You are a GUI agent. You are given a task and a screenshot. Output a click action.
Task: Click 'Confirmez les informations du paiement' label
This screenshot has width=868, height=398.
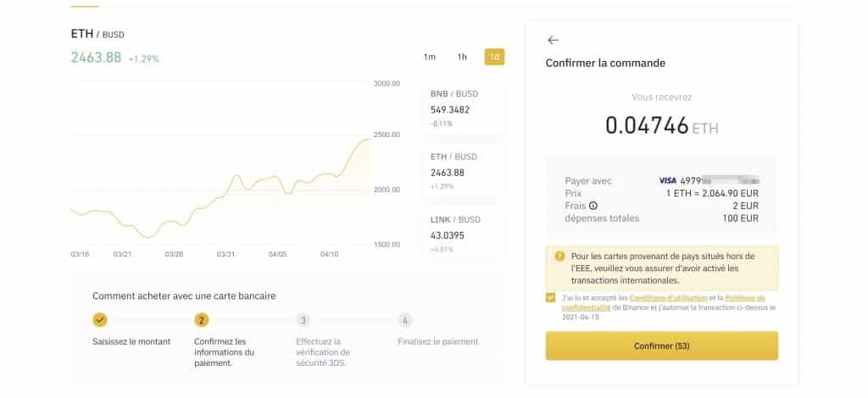tap(224, 352)
